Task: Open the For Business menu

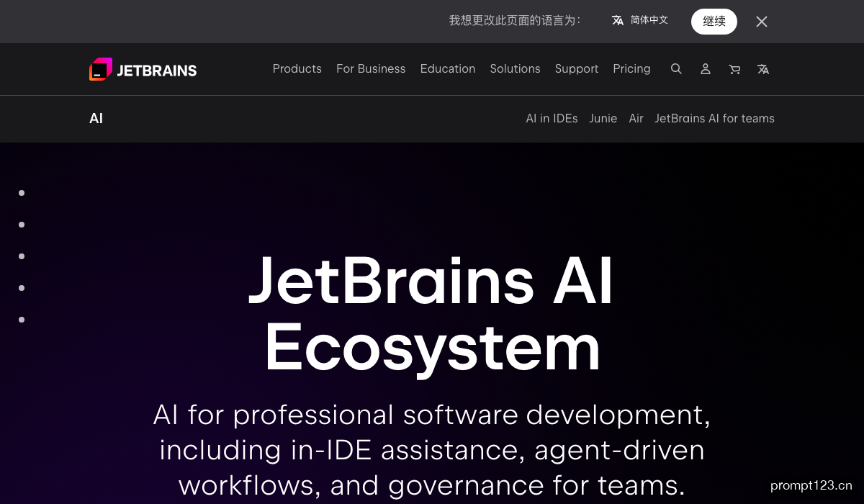Action: point(371,69)
